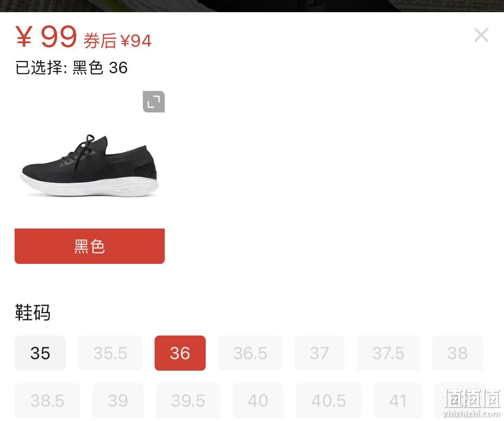This screenshot has width=504, height=421.
Task: Tap the 券后 ¥94 coupon price
Action: point(118,41)
